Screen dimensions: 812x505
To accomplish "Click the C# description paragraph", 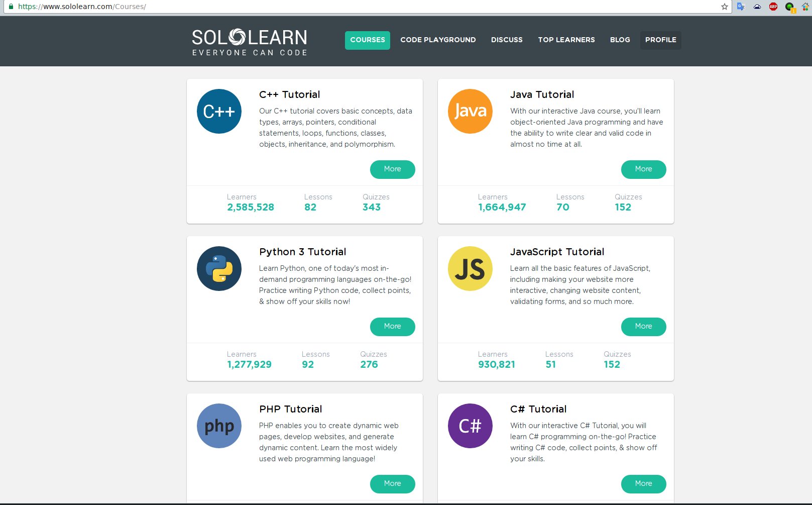I will click(x=584, y=442).
